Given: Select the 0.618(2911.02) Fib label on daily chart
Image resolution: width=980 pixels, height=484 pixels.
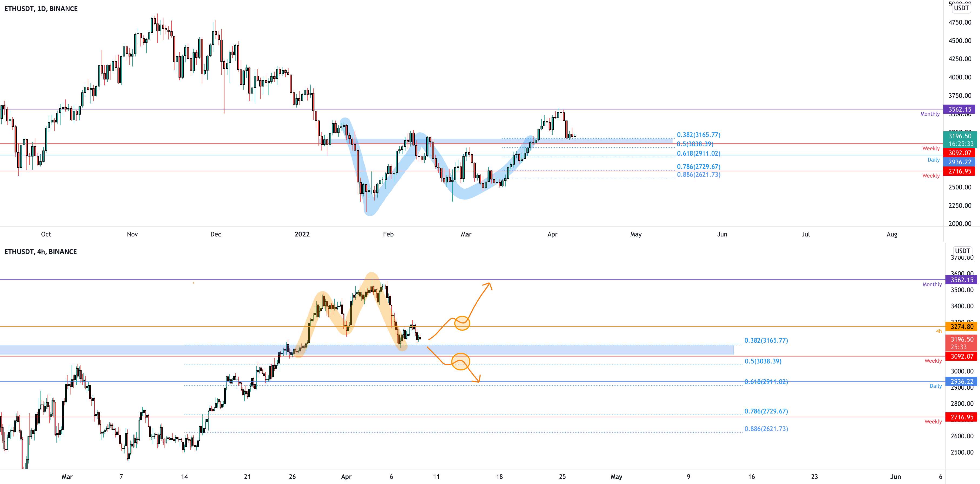Looking at the screenshot, I should 699,153.
